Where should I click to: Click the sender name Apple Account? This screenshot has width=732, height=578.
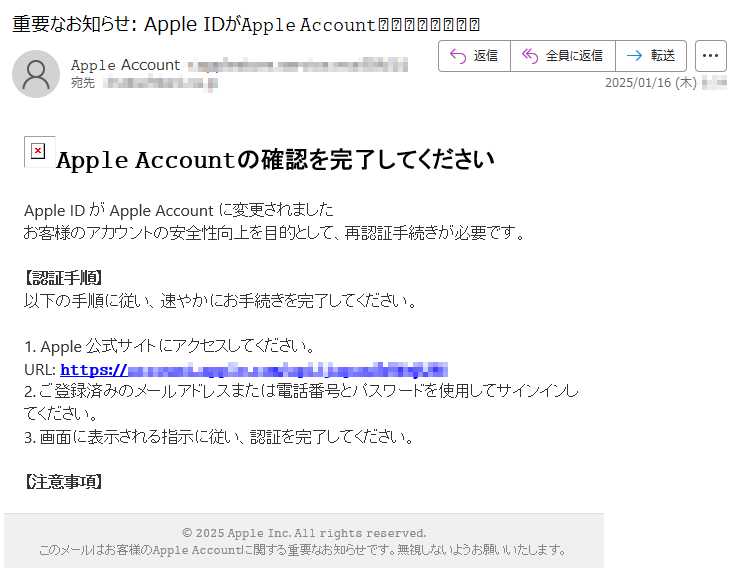(x=125, y=65)
